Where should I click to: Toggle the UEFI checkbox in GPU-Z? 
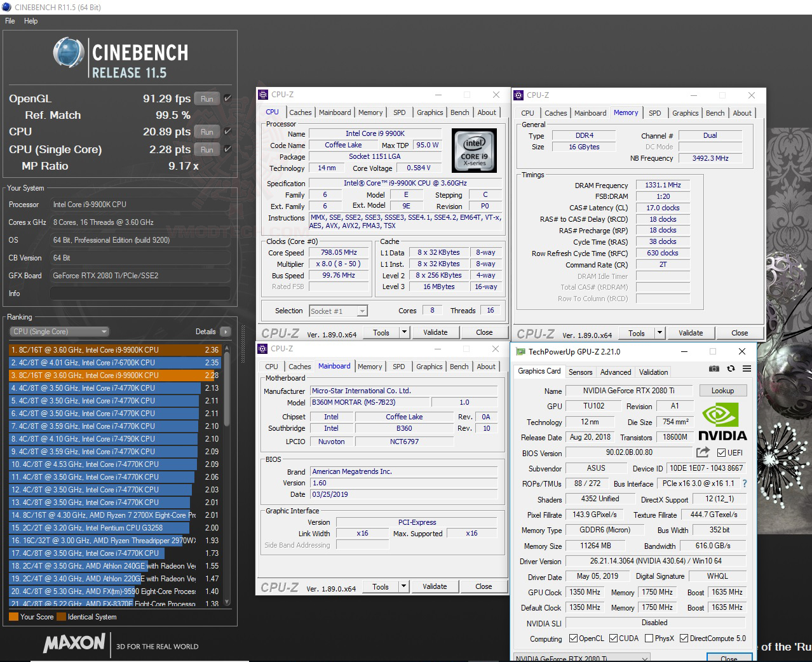(721, 453)
